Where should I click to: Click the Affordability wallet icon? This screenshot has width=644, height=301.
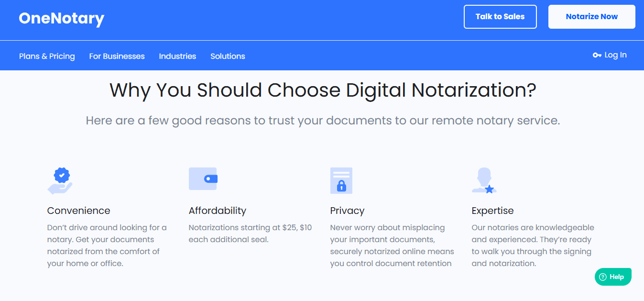pyautogui.click(x=203, y=178)
